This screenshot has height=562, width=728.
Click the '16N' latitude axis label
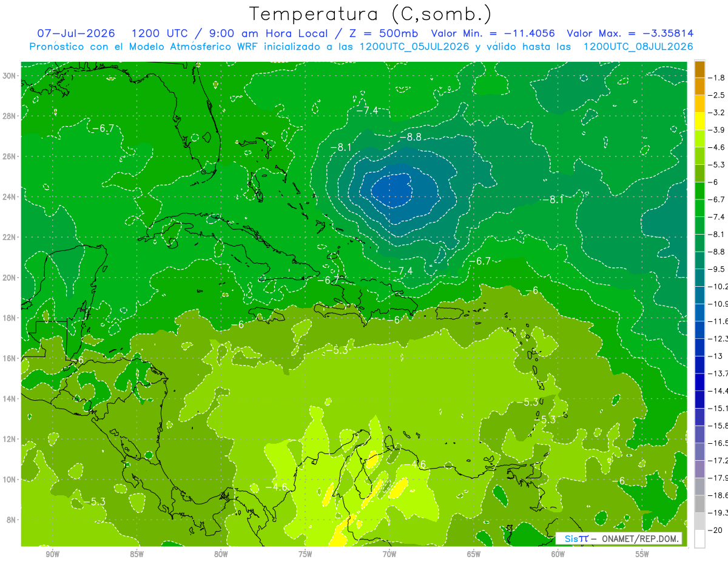tap(10, 358)
